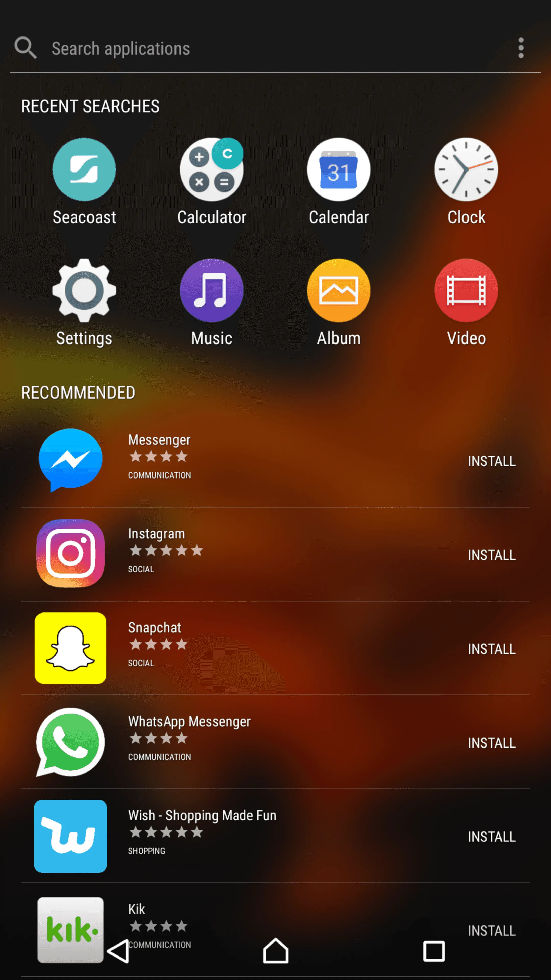Image resolution: width=551 pixels, height=980 pixels.
Task: Install Messenger communication app
Action: tap(492, 460)
